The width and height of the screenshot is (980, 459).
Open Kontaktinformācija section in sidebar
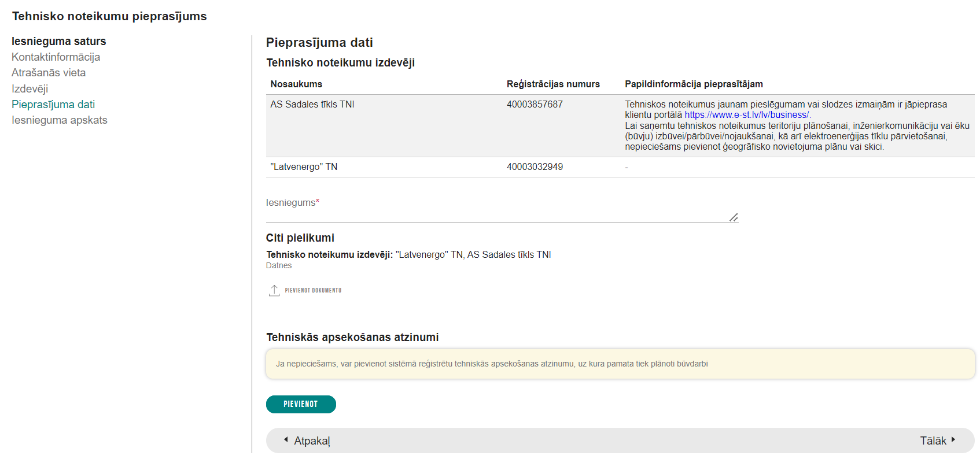[x=56, y=57]
